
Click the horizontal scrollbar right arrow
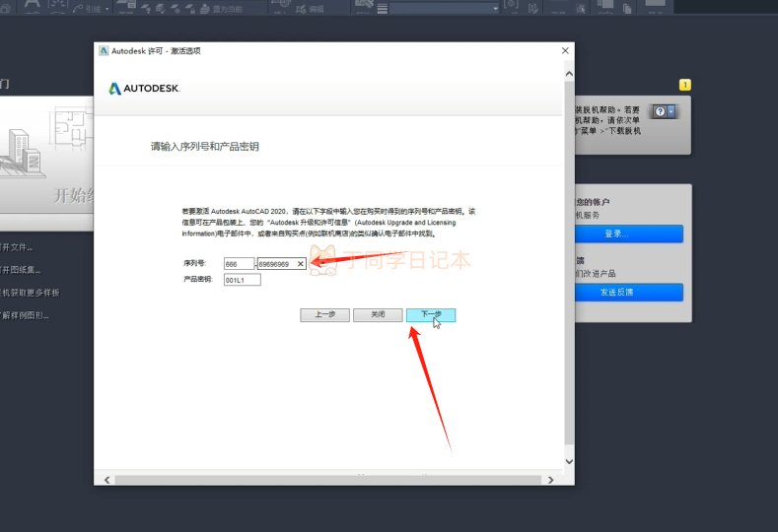tap(550, 480)
